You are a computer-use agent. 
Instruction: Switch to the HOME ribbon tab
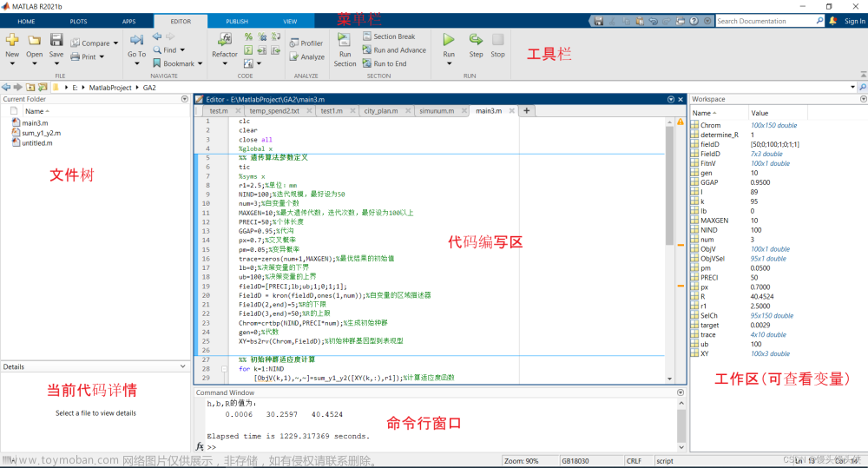(x=26, y=22)
